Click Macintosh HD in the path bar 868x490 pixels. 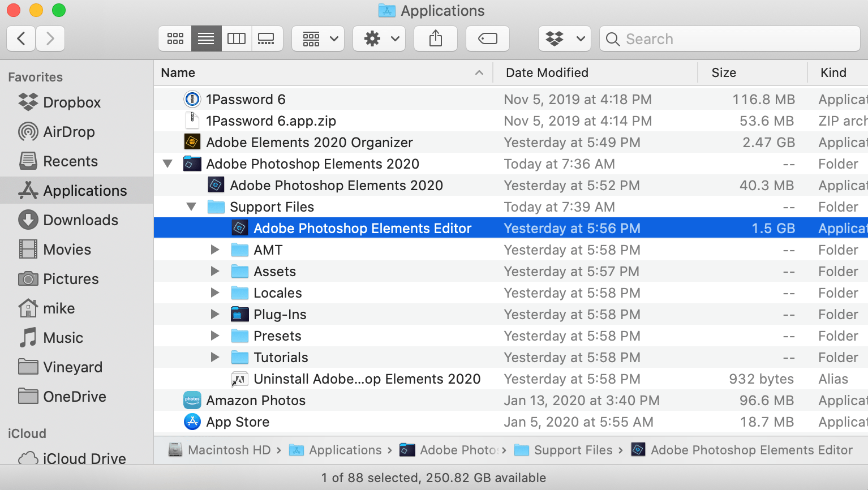click(x=220, y=450)
